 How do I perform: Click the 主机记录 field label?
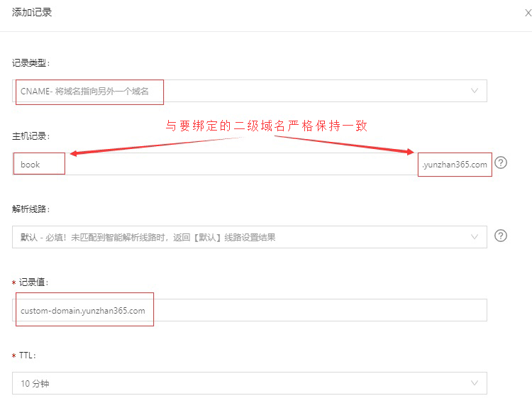click(31, 135)
